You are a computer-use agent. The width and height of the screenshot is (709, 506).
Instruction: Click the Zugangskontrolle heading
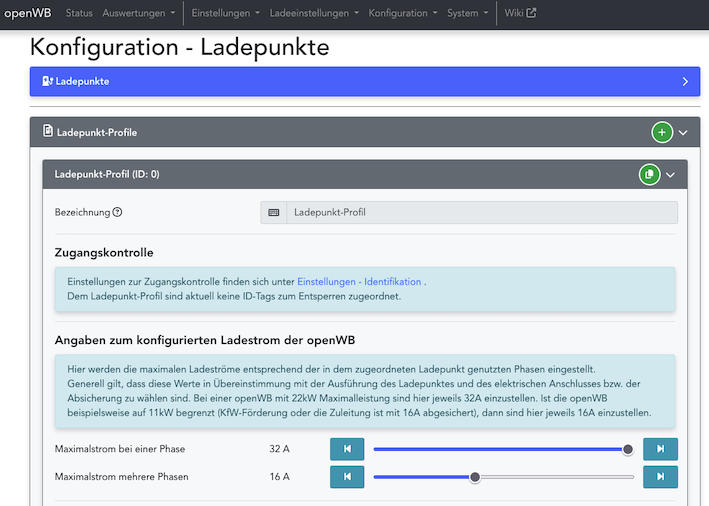[104, 252]
